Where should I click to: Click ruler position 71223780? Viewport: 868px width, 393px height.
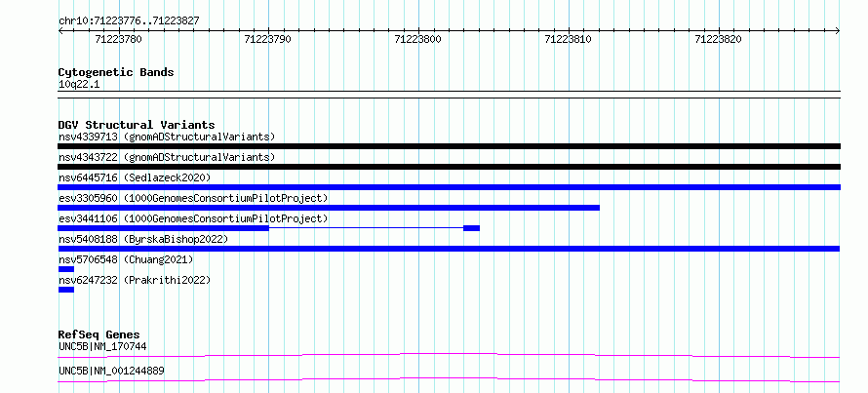point(118,39)
